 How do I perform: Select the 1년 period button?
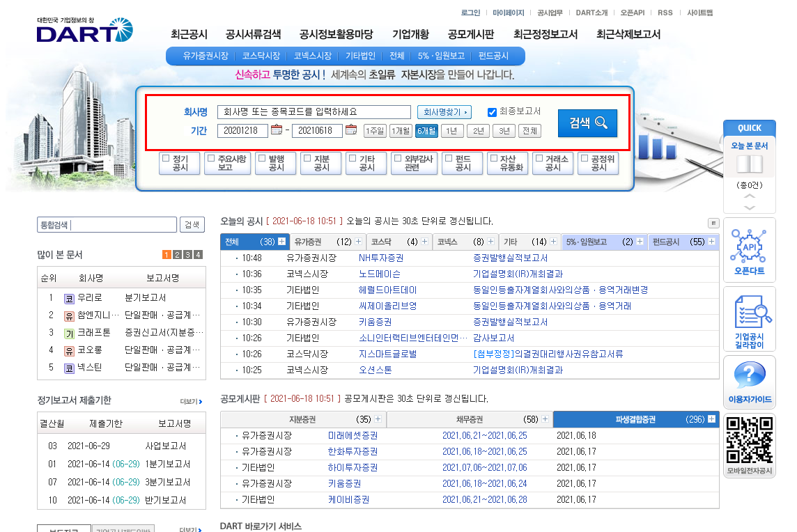click(452, 131)
